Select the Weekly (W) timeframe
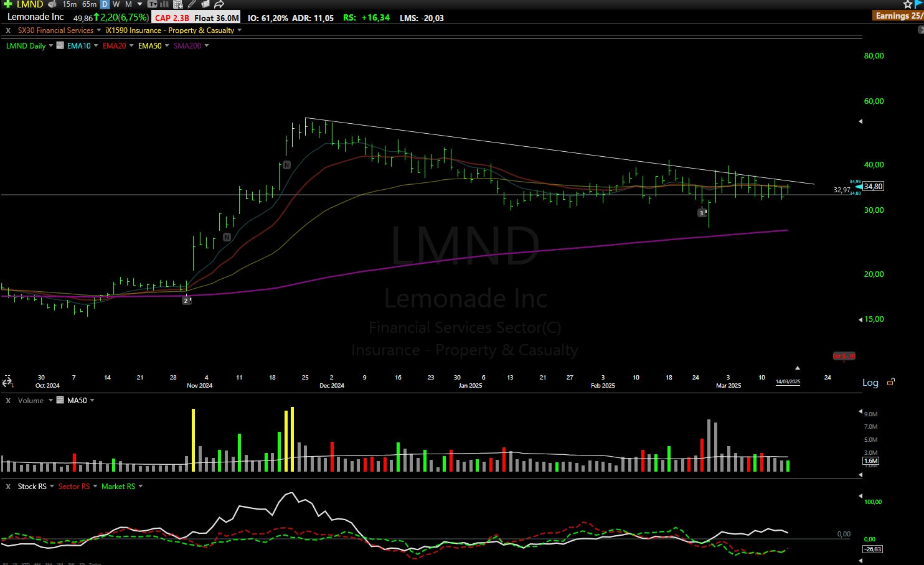Viewport: 924px width, 565px height. pyautogui.click(x=116, y=4)
